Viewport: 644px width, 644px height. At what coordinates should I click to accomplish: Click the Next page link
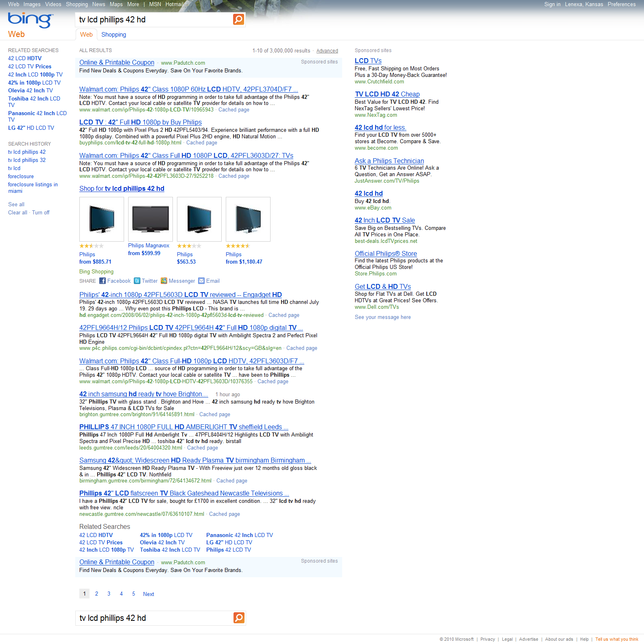pyautogui.click(x=148, y=594)
